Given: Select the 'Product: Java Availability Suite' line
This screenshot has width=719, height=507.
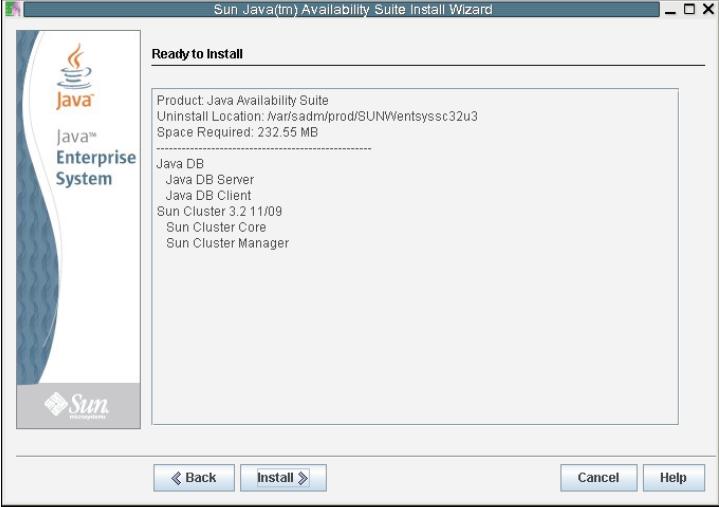Looking at the screenshot, I should (x=243, y=100).
